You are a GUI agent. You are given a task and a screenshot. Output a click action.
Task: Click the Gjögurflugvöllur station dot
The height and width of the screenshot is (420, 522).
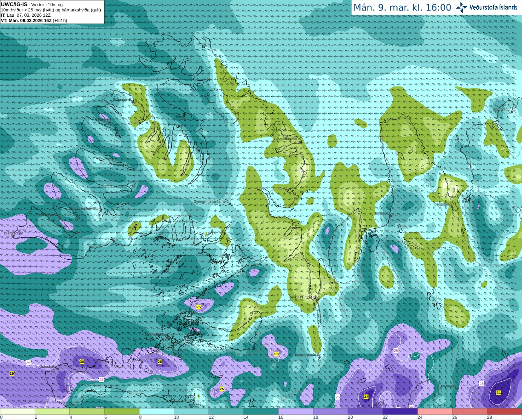point(301,142)
